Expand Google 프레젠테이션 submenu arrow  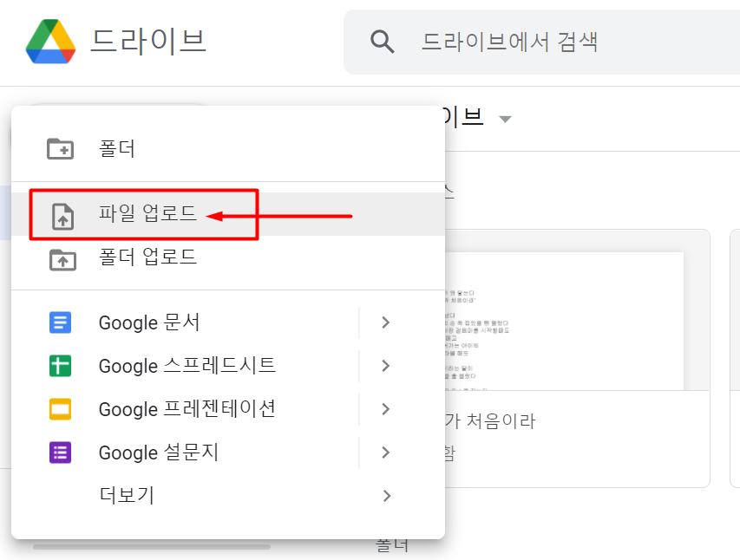(385, 409)
